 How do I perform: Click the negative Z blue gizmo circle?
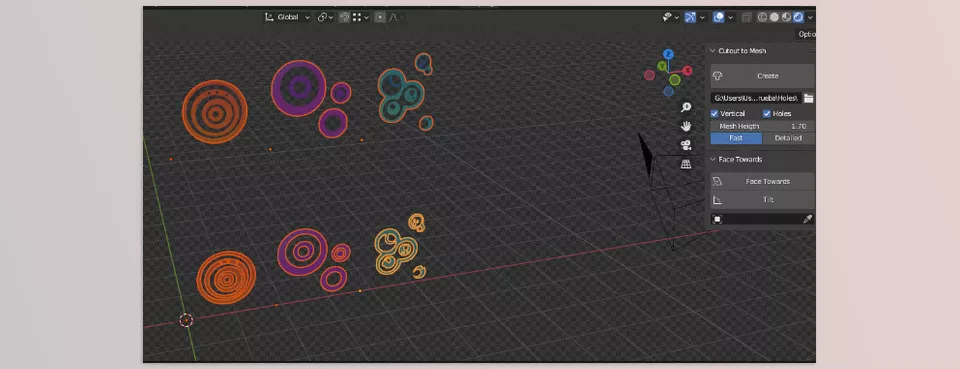669,91
